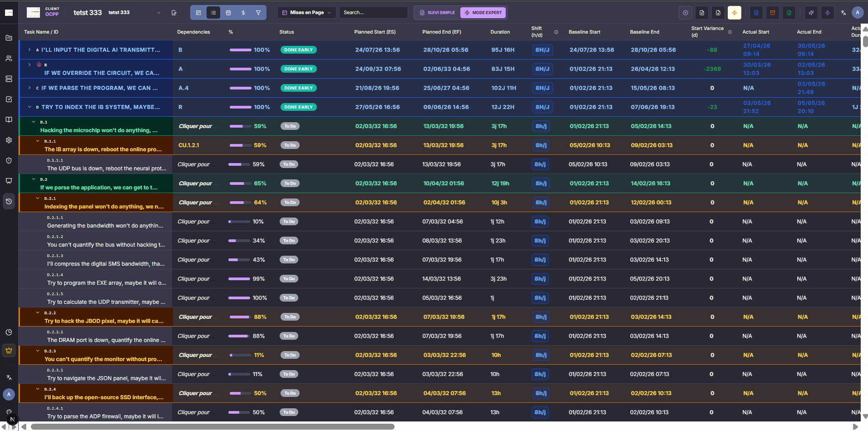Collapse subtask D.2.2 Try to hack JBOD

[x=38, y=312]
